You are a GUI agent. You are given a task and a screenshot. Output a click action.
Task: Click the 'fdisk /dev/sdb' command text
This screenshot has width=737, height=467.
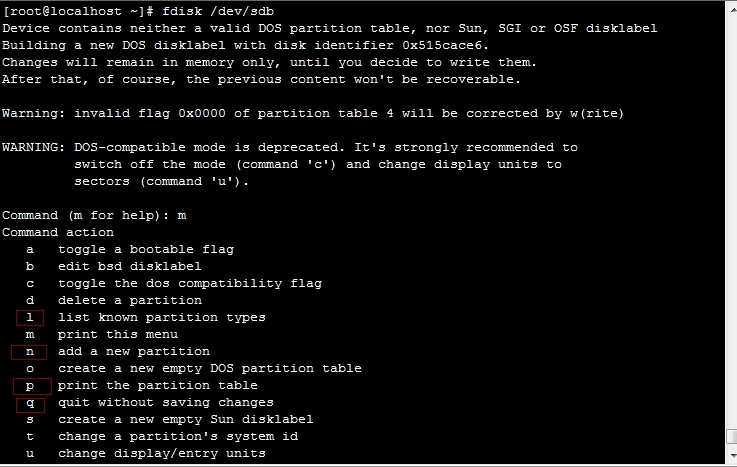(218, 11)
